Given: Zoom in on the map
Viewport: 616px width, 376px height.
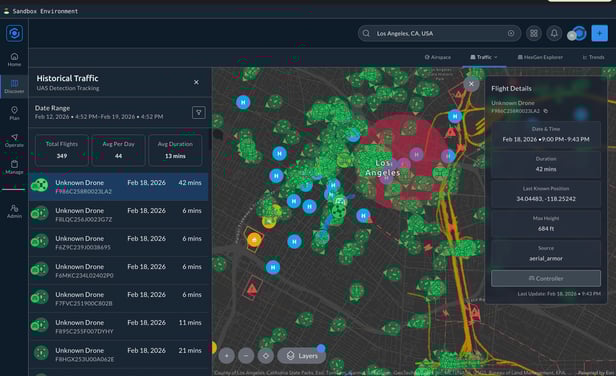Looking at the screenshot, I should pos(227,356).
